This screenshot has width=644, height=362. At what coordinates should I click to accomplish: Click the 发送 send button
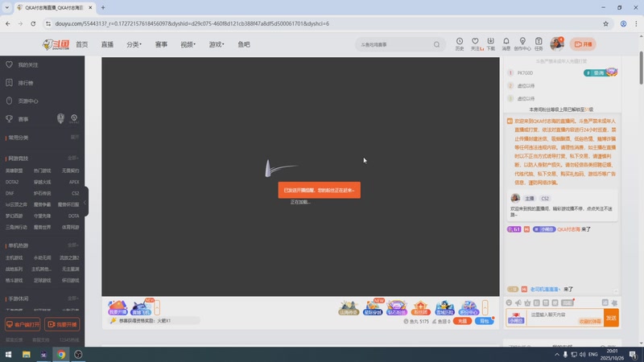coord(611,318)
